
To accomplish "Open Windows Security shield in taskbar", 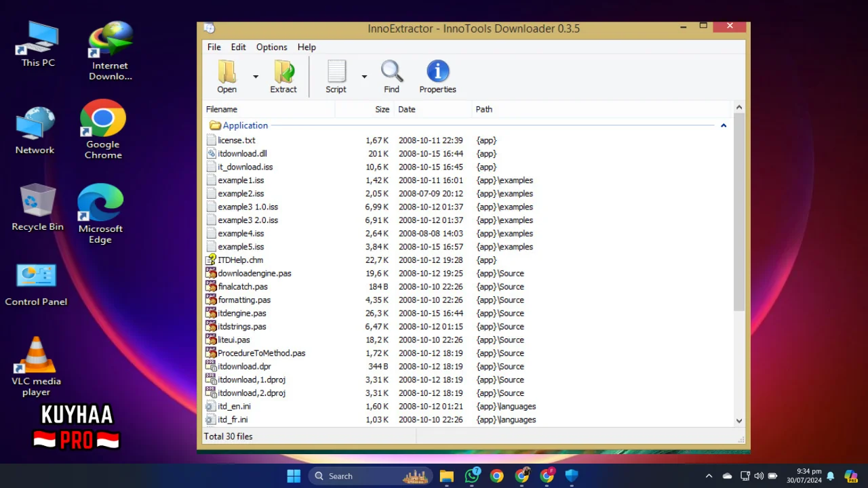I will 572,476.
